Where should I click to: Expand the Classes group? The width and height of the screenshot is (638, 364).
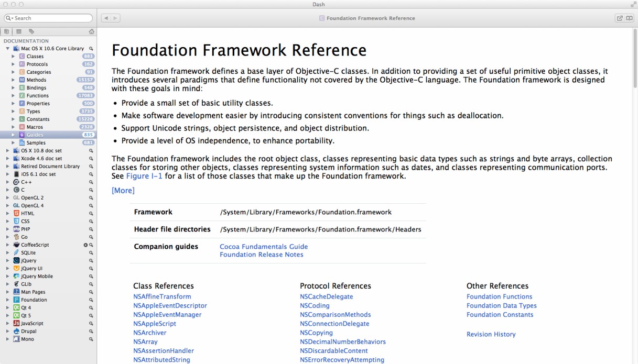(x=14, y=57)
